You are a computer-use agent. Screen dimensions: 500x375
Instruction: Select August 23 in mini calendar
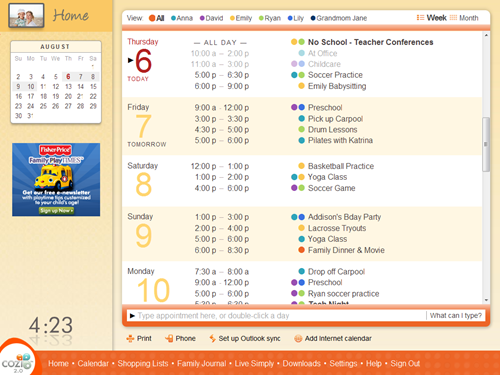click(x=18, y=106)
